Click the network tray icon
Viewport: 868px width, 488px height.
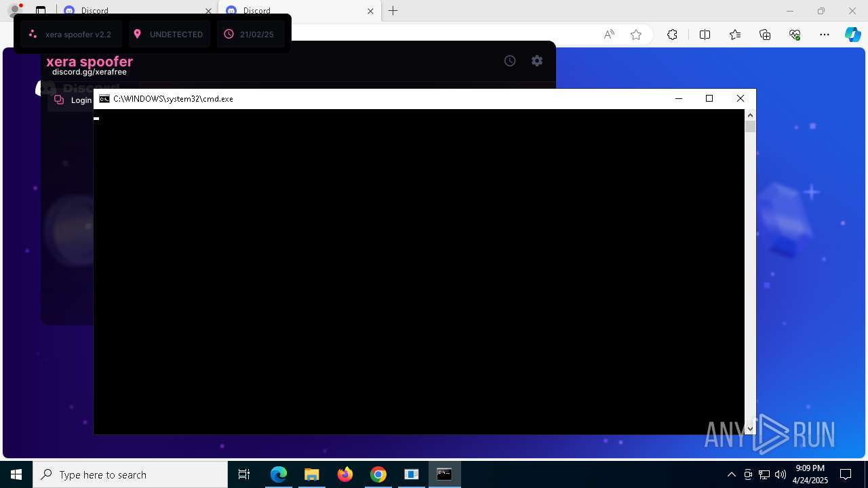click(x=764, y=474)
